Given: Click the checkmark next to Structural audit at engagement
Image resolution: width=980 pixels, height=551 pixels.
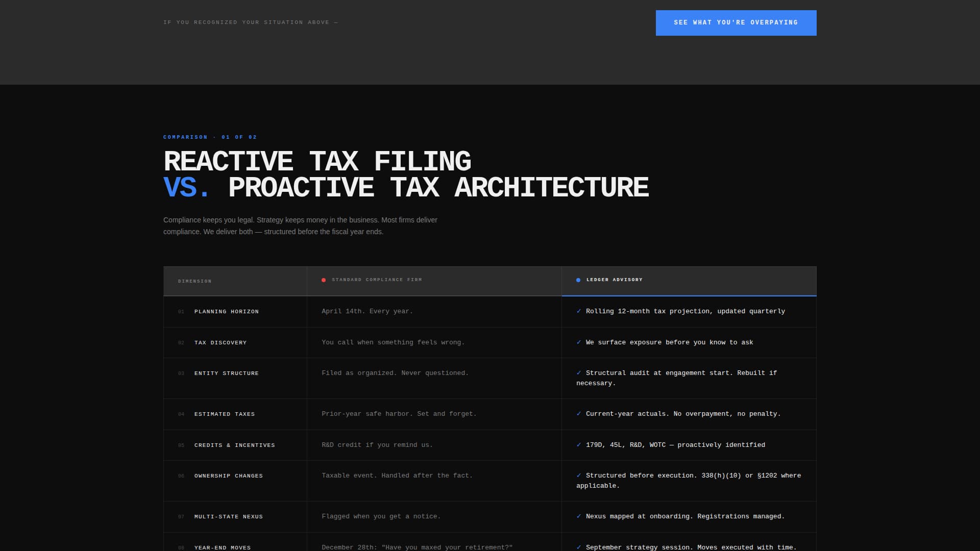Looking at the screenshot, I should coord(579,373).
